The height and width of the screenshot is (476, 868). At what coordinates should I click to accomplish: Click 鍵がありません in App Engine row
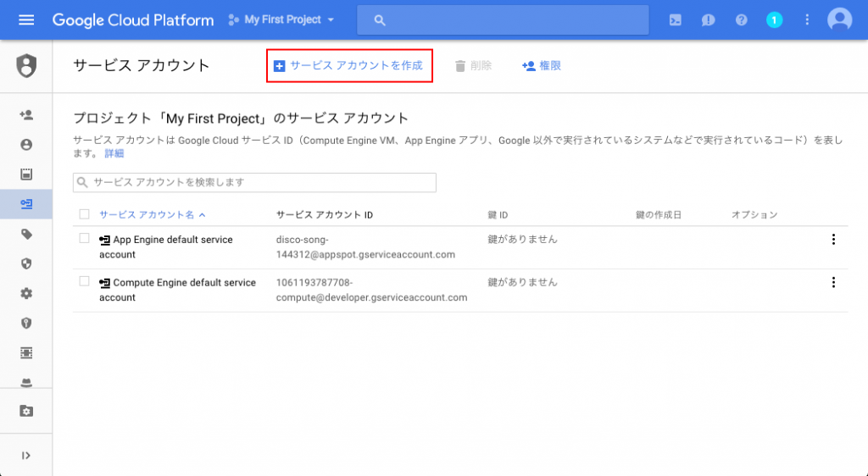coord(522,240)
